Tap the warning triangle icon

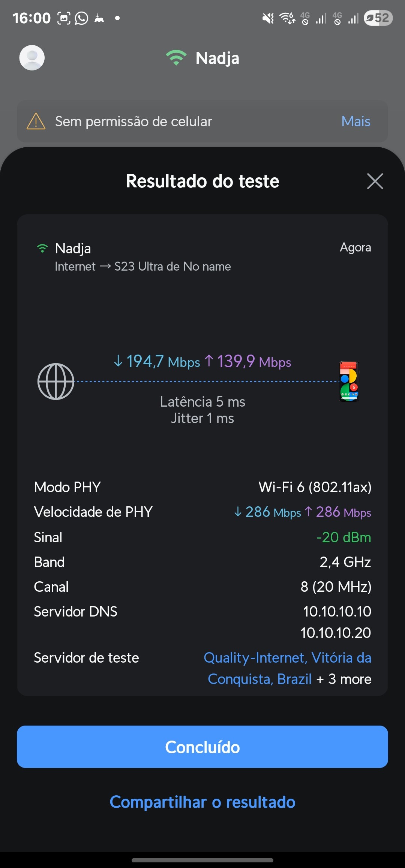pos(36,121)
